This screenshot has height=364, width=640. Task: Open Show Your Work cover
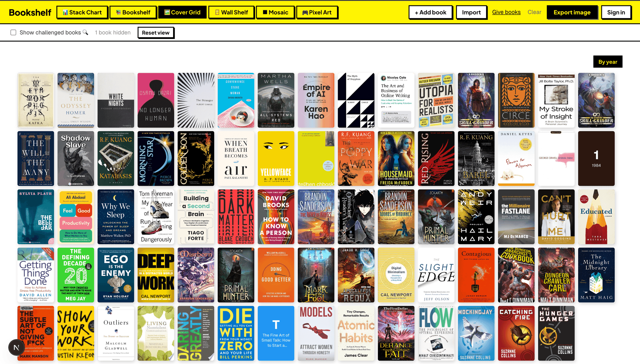point(76,333)
